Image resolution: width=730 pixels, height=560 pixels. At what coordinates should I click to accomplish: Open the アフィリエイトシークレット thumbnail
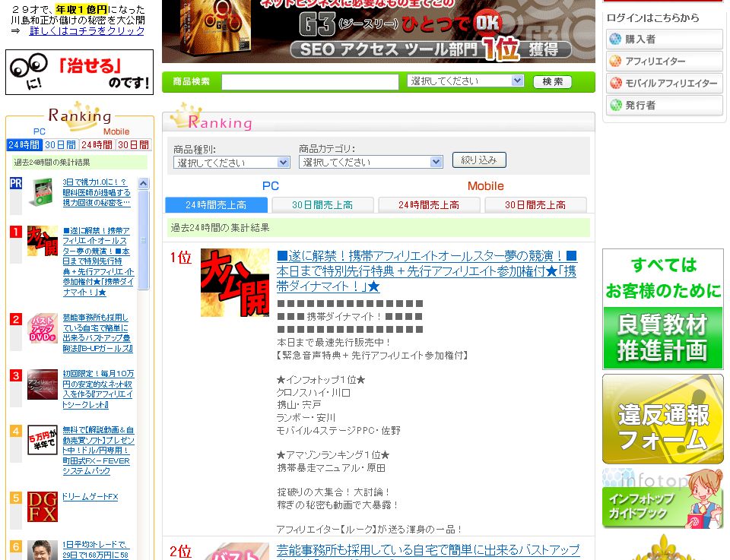point(43,384)
